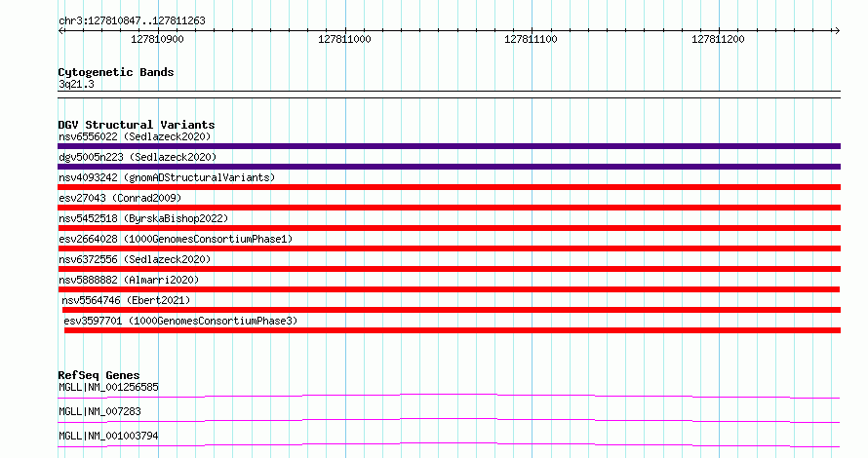The image size is (868, 458).
Task: Open variant nsv6556022 (Sedlazeck2020) label
Action: point(135,136)
